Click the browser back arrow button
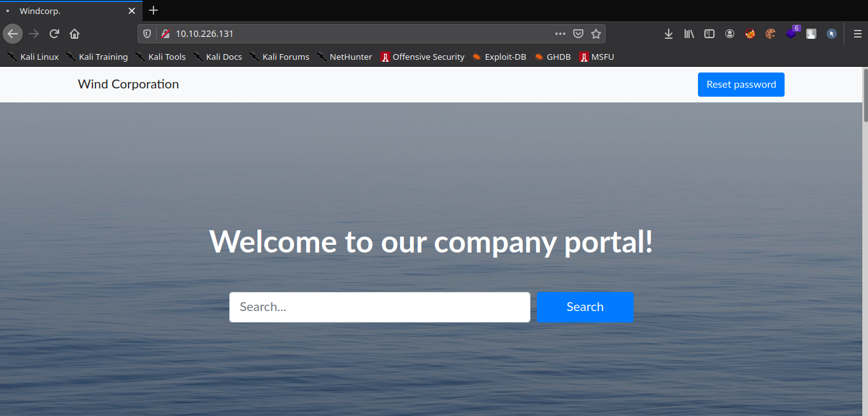 click(x=13, y=34)
